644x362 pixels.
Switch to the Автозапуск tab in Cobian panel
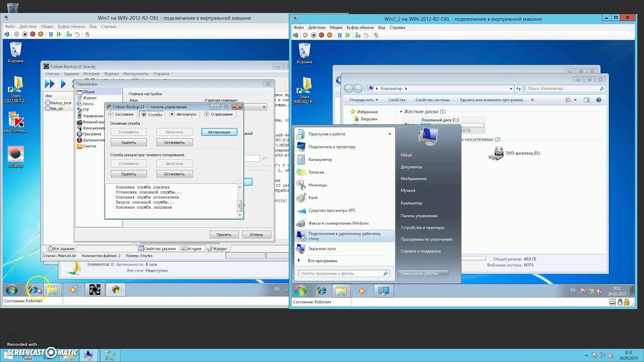tap(183, 114)
